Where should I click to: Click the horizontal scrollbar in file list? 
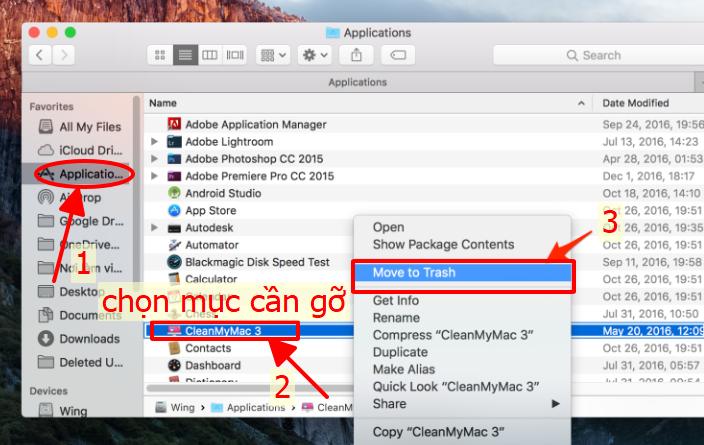pyautogui.click(x=249, y=388)
